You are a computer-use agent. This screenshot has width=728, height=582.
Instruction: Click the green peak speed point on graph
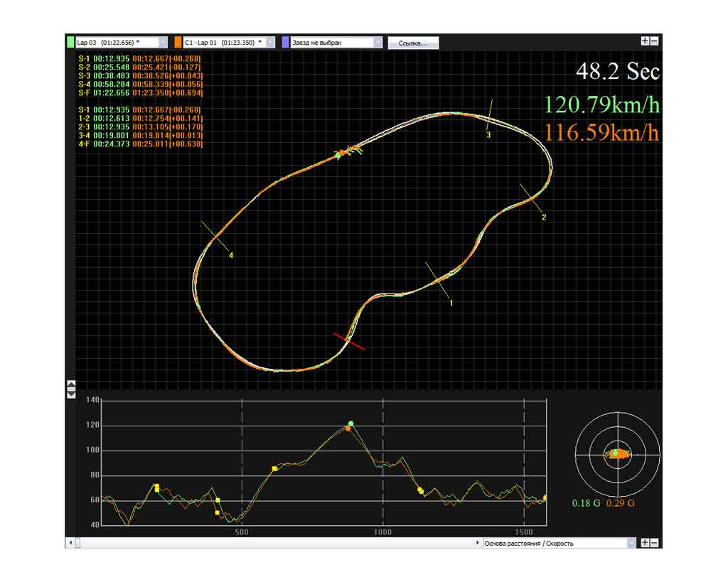point(350,424)
